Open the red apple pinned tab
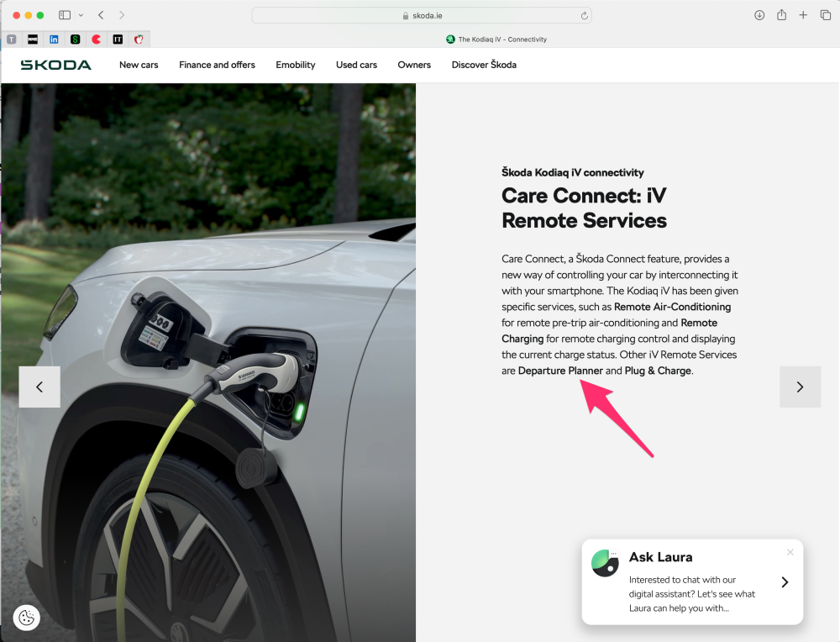The height and width of the screenshot is (642, 840). (139, 39)
